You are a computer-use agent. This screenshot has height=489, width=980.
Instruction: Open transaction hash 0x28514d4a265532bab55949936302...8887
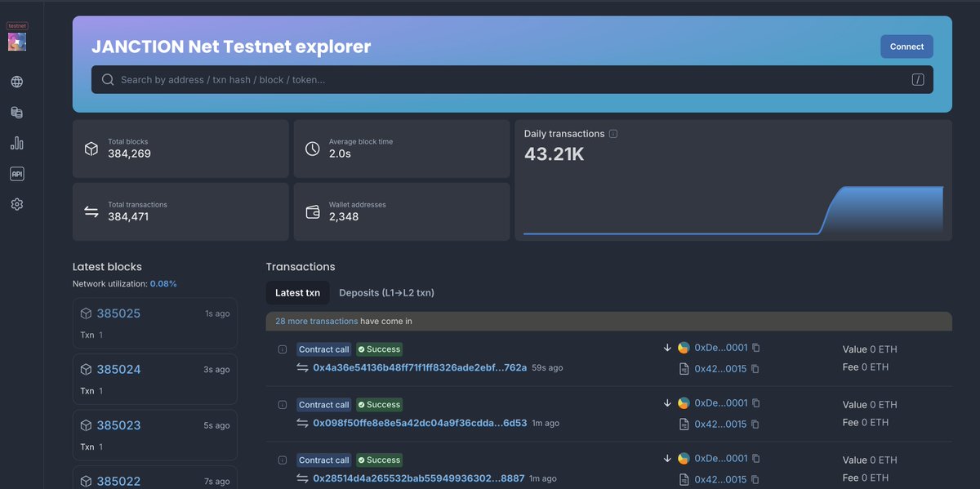click(419, 478)
